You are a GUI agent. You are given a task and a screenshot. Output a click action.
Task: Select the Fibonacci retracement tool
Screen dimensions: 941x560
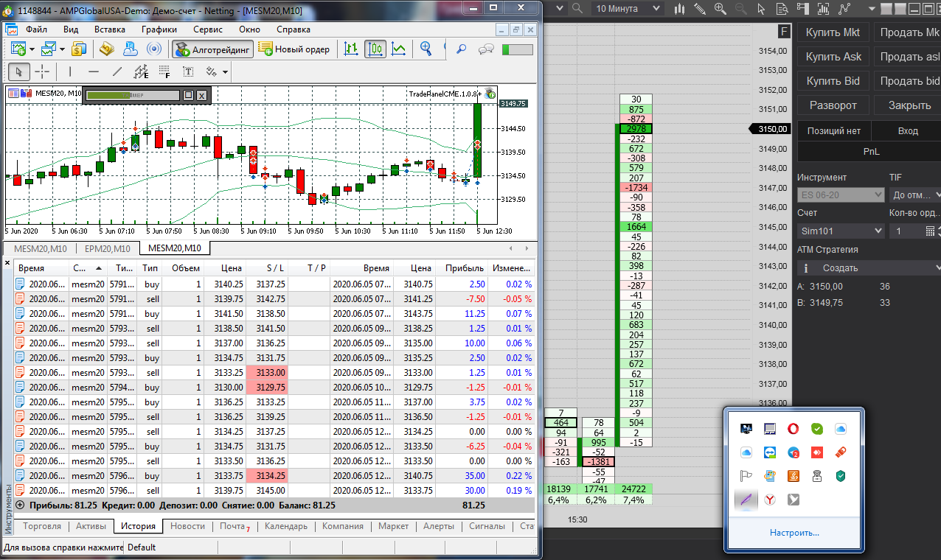pos(164,71)
